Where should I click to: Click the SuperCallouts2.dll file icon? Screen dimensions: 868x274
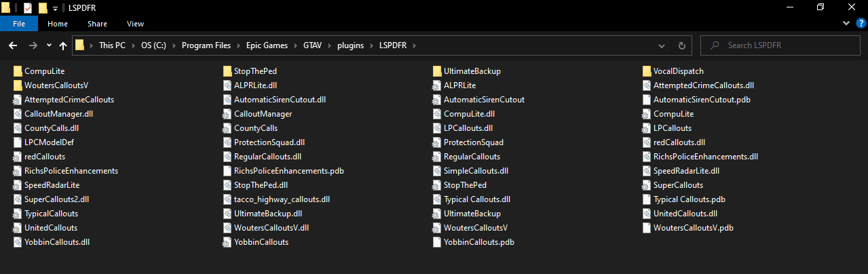coord(18,199)
